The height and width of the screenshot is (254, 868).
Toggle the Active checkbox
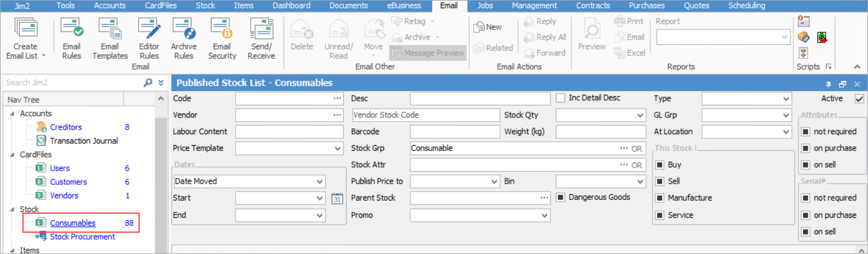pyautogui.click(x=859, y=99)
